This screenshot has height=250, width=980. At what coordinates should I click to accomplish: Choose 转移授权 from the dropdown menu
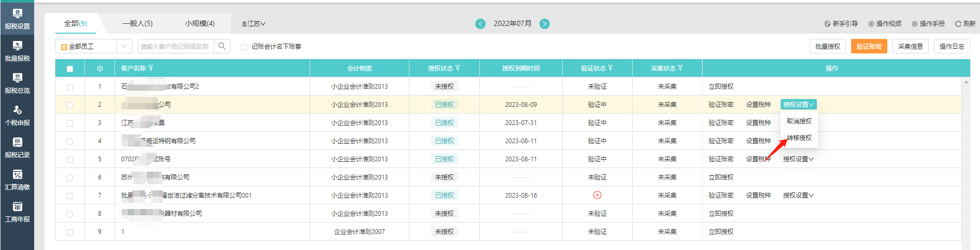coord(799,138)
